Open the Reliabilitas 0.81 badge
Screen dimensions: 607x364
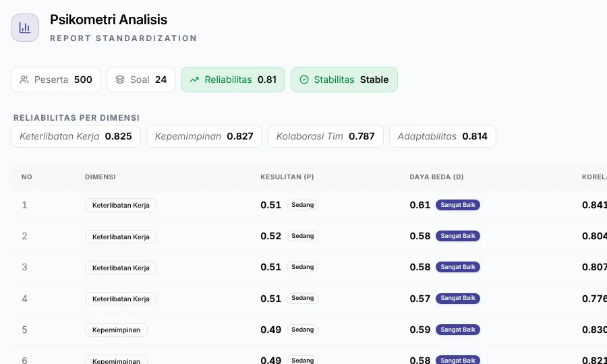click(233, 80)
